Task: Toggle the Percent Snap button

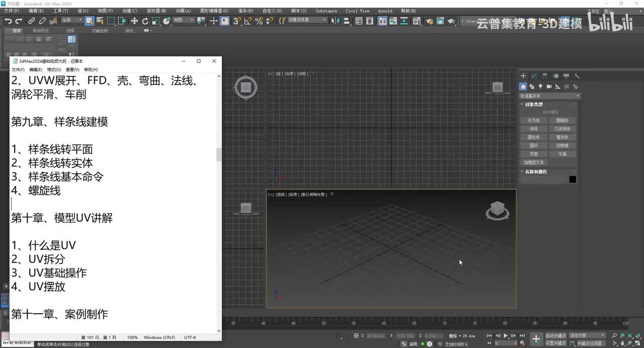Action: [x=259, y=21]
